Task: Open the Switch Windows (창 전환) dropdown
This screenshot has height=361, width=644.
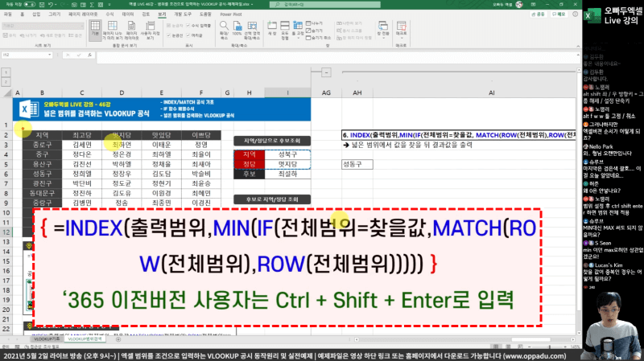Action: tap(383, 30)
